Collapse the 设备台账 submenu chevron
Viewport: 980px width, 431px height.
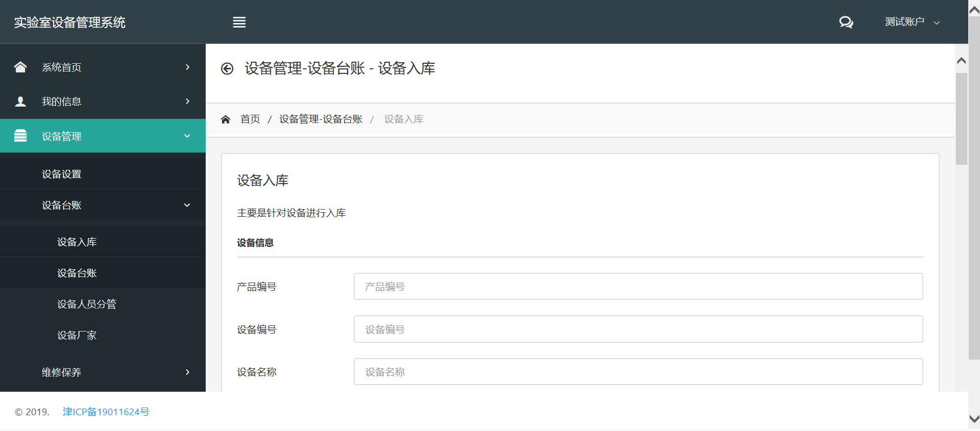click(187, 205)
